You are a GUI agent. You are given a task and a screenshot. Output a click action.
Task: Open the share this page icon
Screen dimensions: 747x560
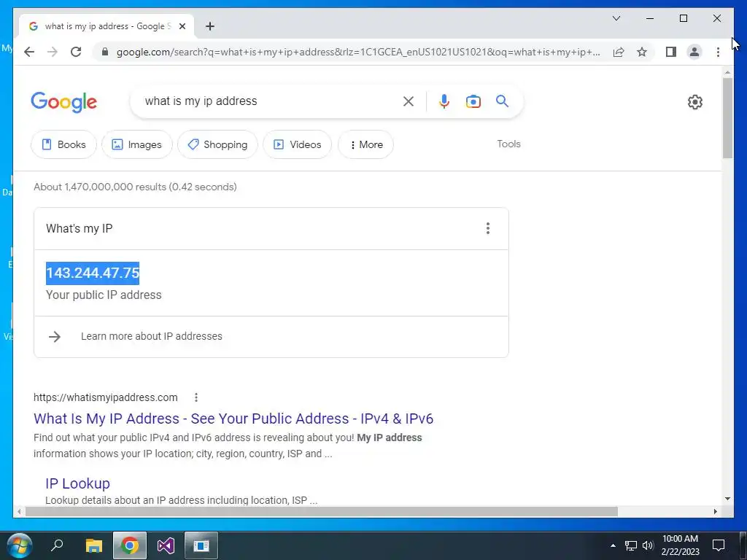[x=619, y=52]
